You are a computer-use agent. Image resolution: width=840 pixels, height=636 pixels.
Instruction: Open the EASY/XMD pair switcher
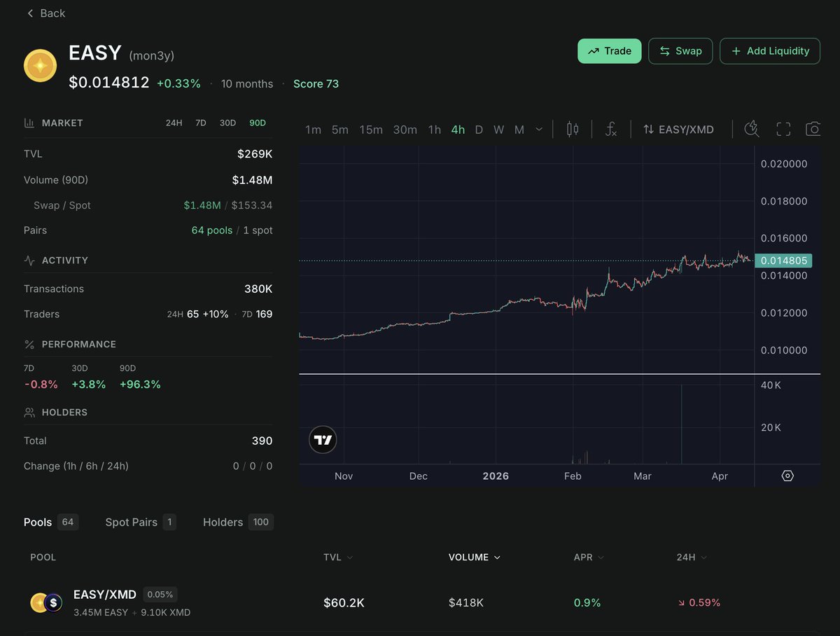coord(679,130)
